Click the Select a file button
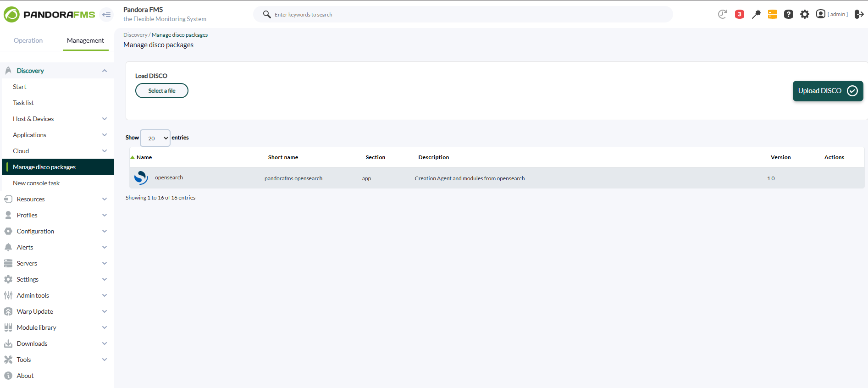Viewport: 868px width, 388px height. [162, 91]
